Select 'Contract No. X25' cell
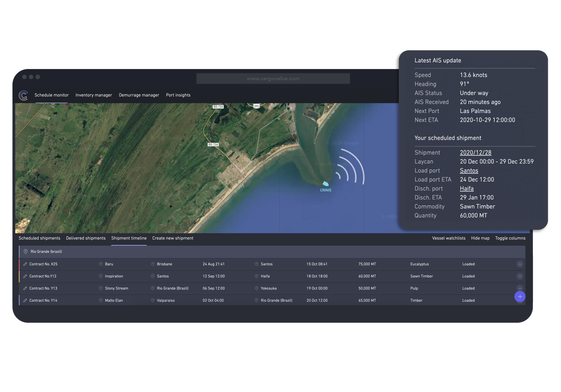This screenshot has height=392, width=561. click(43, 264)
